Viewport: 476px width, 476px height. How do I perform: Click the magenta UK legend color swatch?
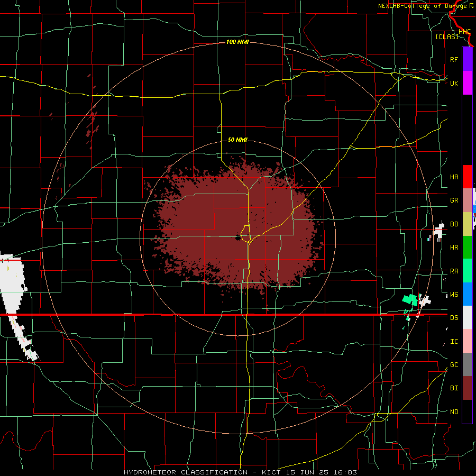(467, 83)
